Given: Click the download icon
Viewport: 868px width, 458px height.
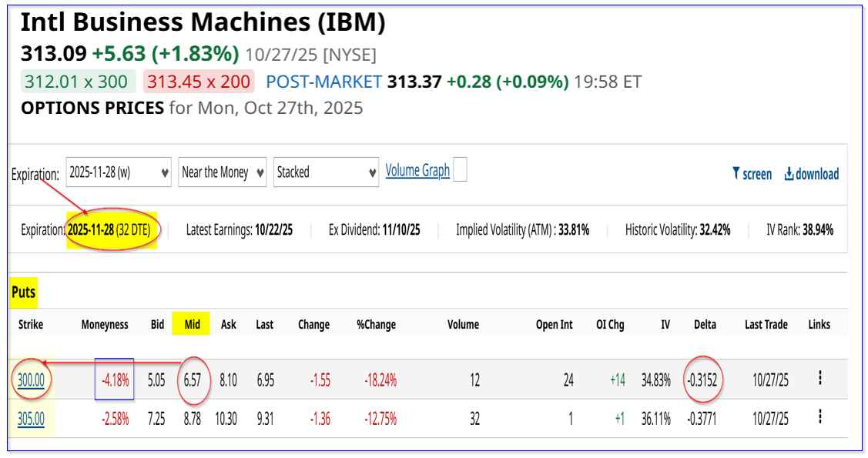Looking at the screenshot, I should point(789,174).
